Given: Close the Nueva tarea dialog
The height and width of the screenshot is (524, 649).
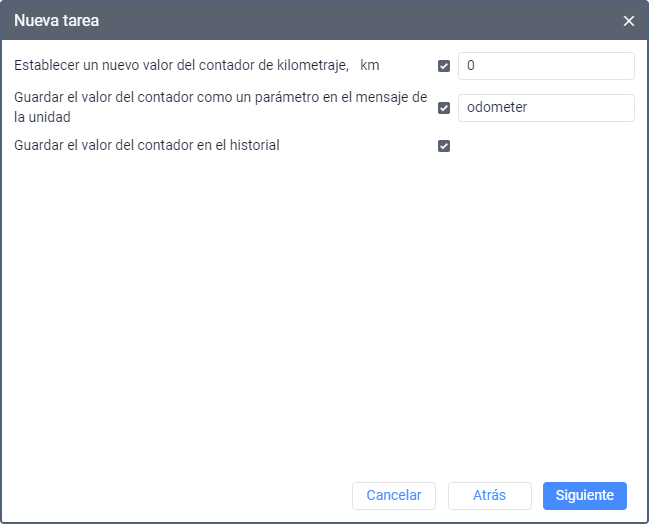Looking at the screenshot, I should 628,21.
